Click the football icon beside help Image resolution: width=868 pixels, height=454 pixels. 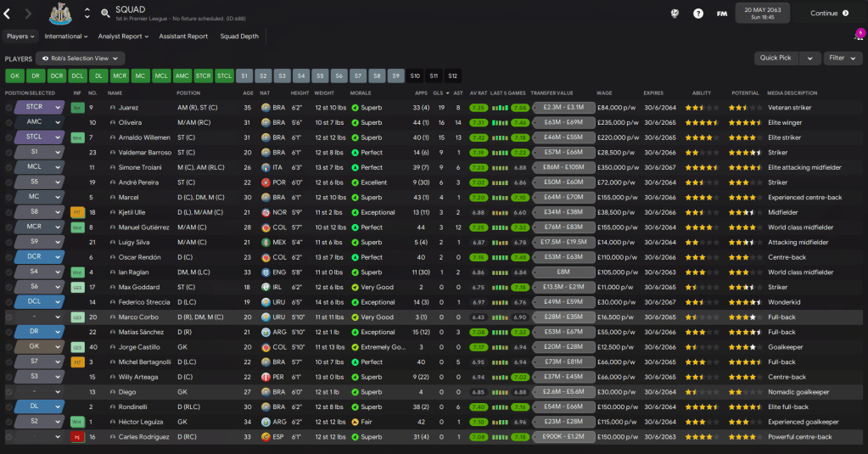[x=675, y=14]
